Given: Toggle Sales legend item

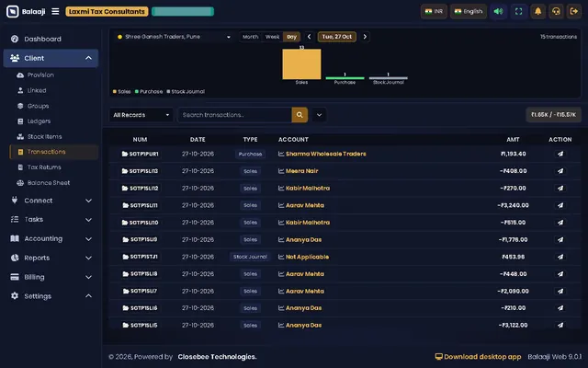Looking at the screenshot, I should click(122, 92).
